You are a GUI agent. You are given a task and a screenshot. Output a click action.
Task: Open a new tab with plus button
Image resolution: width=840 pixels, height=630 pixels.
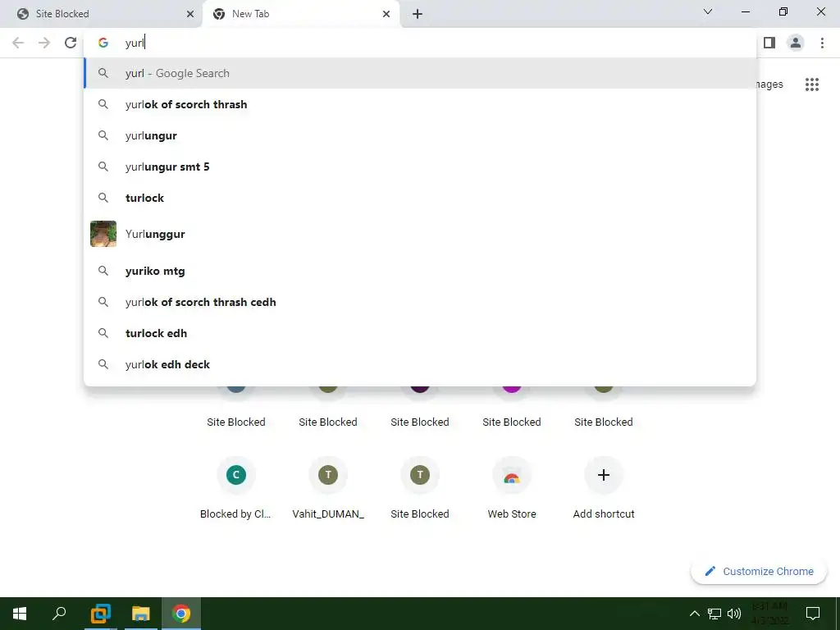[418, 14]
